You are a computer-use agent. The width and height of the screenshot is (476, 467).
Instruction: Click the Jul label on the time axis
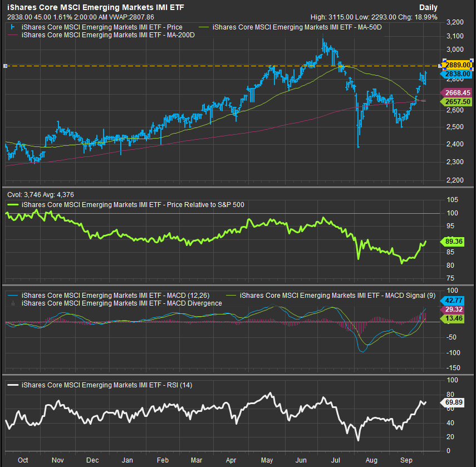(x=336, y=460)
